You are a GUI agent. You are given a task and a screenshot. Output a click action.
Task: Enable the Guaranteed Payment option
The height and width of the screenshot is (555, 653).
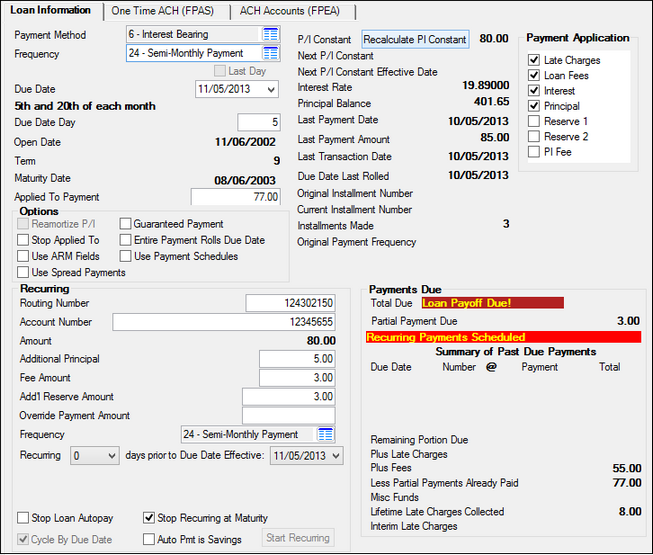click(x=125, y=224)
